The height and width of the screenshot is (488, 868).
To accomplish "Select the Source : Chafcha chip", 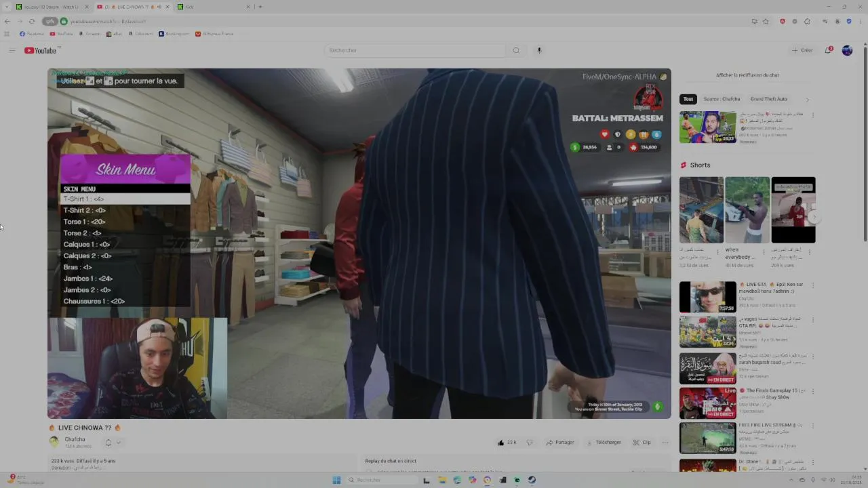I will click(x=722, y=99).
